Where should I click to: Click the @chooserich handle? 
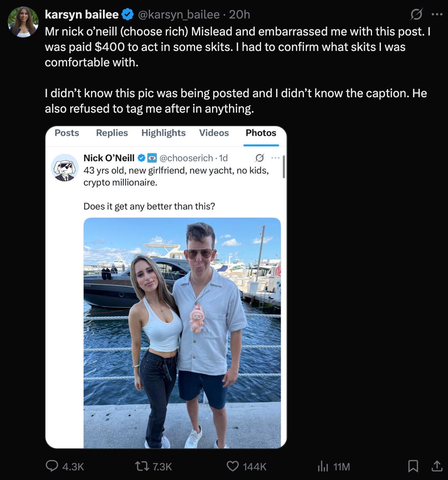(186, 158)
